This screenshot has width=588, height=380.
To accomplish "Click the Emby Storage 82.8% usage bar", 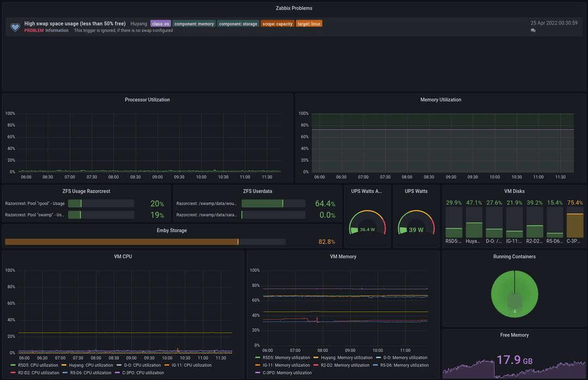I will point(121,242).
